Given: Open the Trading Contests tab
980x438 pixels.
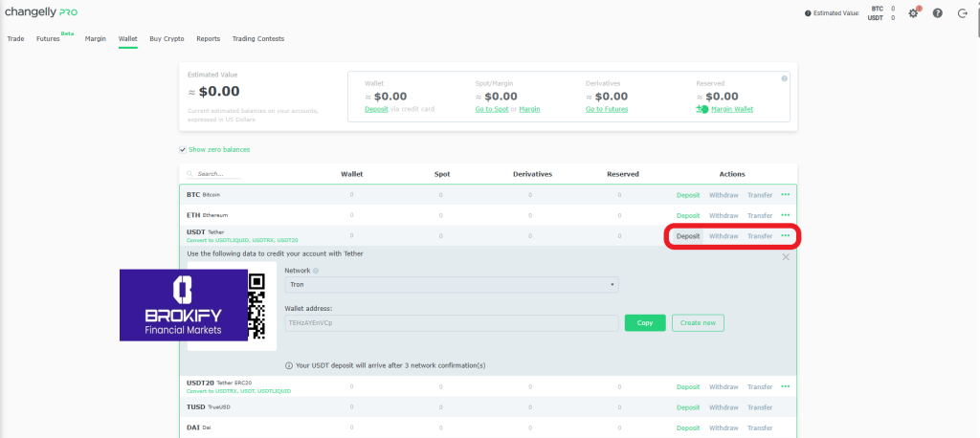Looking at the screenshot, I should [257, 39].
